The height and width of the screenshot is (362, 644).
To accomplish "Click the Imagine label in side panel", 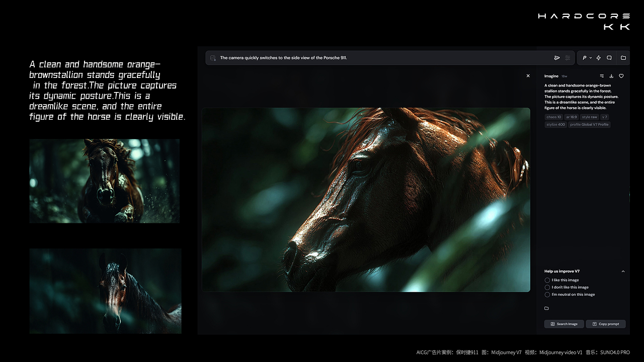I will point(551,76).
